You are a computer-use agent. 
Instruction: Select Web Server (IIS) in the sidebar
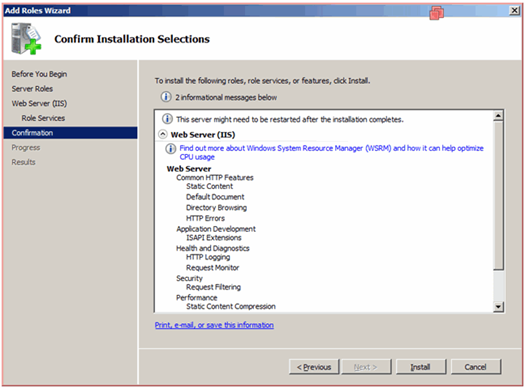coord(39,103)
